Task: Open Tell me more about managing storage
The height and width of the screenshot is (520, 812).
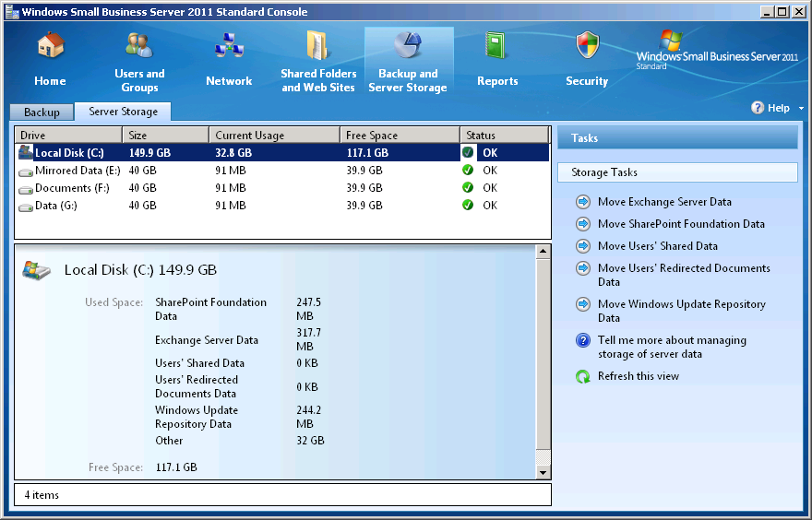Action: [x=672, y=347]
